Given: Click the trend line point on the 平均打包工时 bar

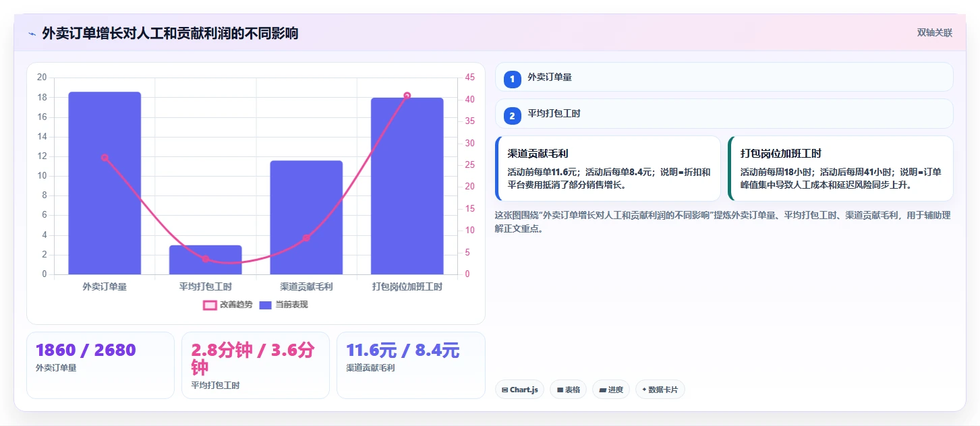Looking at the screenshot, I should coord(206,259).
